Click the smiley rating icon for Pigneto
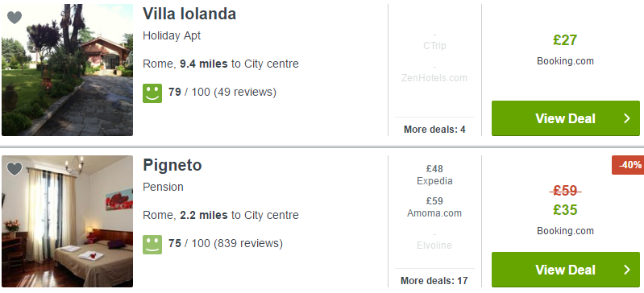The image size is (644, 293). click(152, 245)
